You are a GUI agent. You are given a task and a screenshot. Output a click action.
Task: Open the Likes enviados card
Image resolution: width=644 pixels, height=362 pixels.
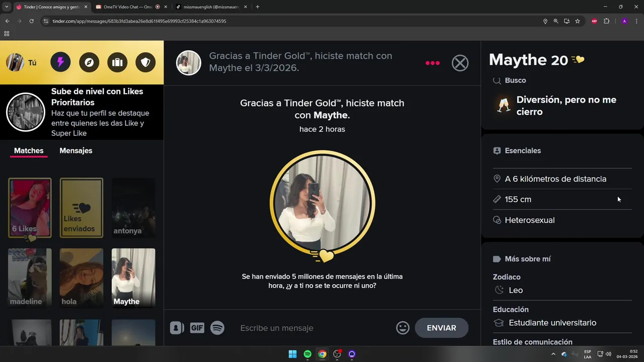[82, 208]
